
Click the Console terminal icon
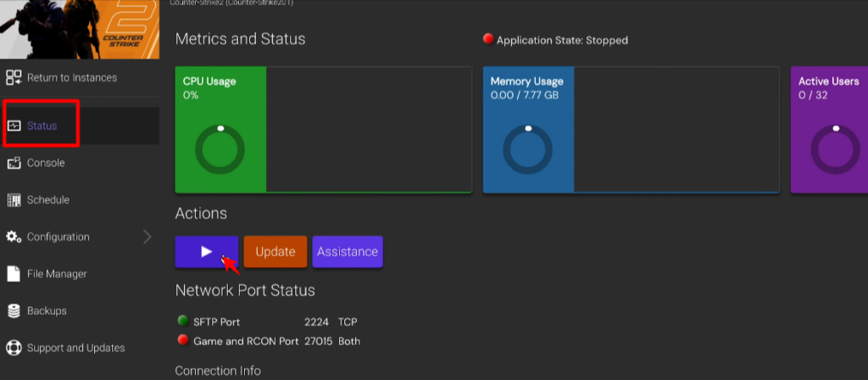coord(14,163)
